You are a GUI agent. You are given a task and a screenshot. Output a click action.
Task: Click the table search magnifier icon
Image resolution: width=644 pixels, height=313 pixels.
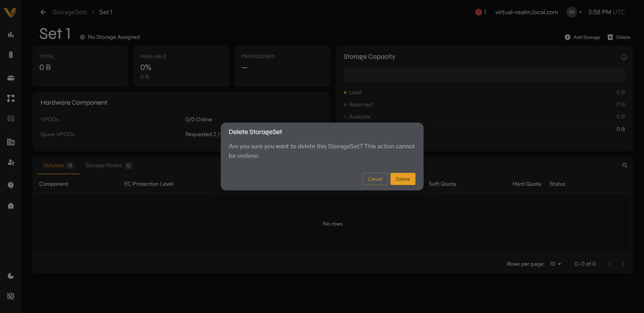(625, 165)
